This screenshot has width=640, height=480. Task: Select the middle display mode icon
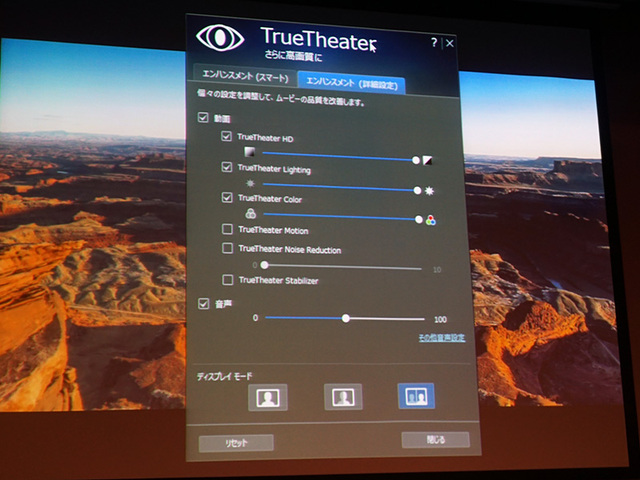tap(343, 397)
